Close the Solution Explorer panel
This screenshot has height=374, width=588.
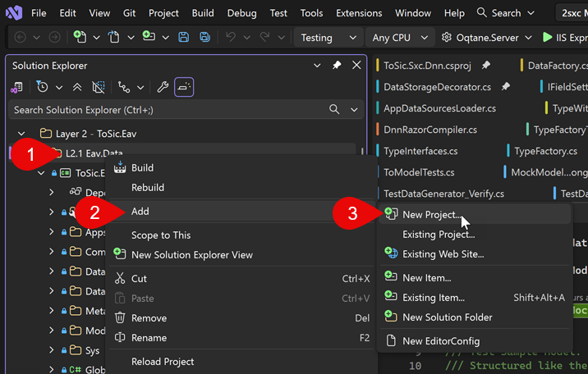[356, 65]
